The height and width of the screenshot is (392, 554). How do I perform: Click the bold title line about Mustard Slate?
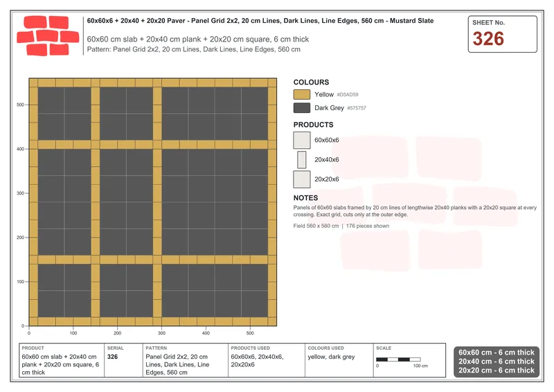(260, 21)
